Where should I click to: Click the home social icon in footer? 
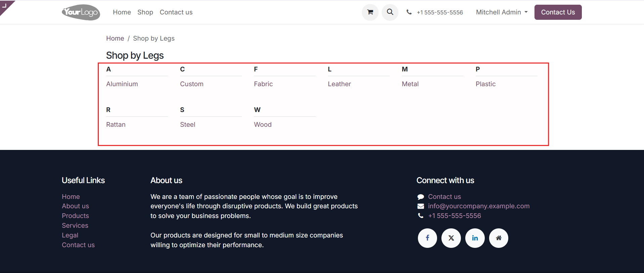point(499,238)
